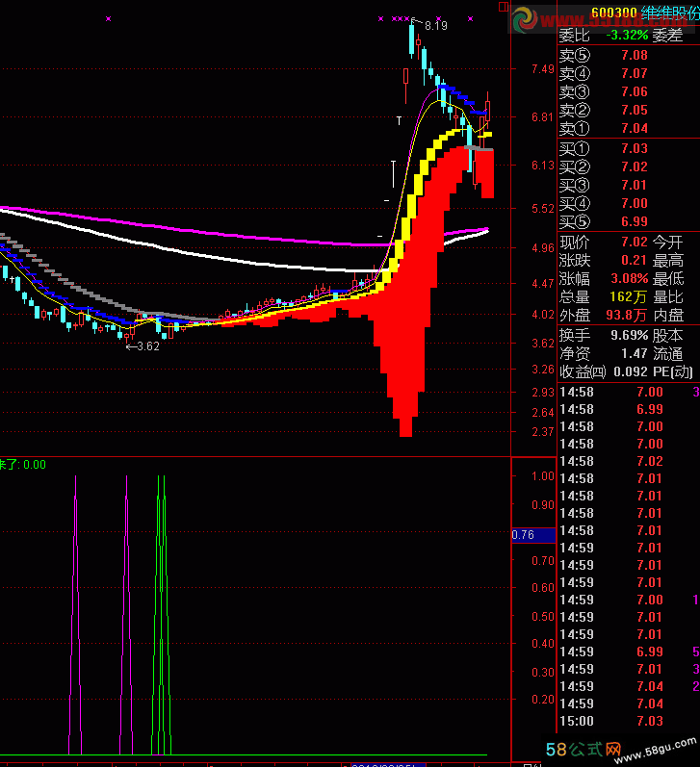The height and width of the screenshot is (767, 700).
Task: Click the 7.49 price axis label
Action: [x=543, y=69]
